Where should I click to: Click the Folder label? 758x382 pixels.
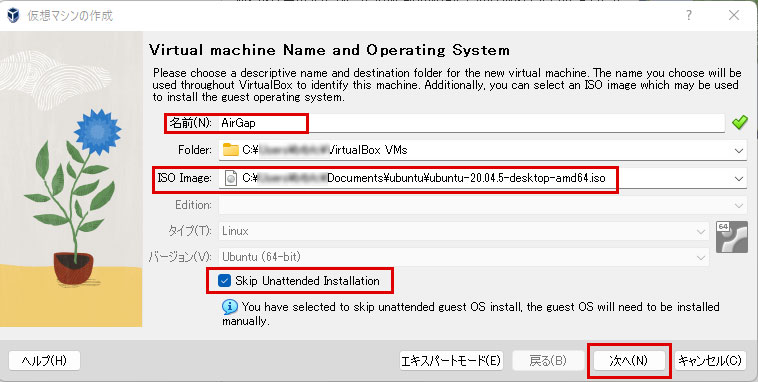(x=195, y=150)
